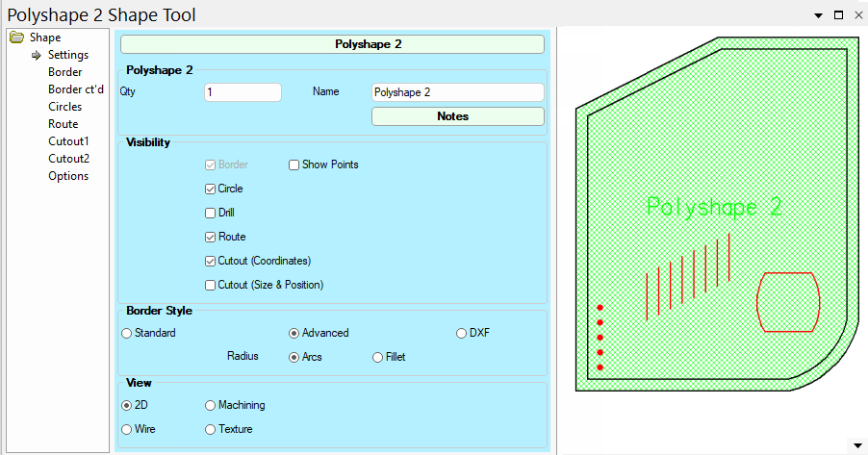The image size is (868, 455).
Task: Go to the Options tree item
Action: coord(68,176)
